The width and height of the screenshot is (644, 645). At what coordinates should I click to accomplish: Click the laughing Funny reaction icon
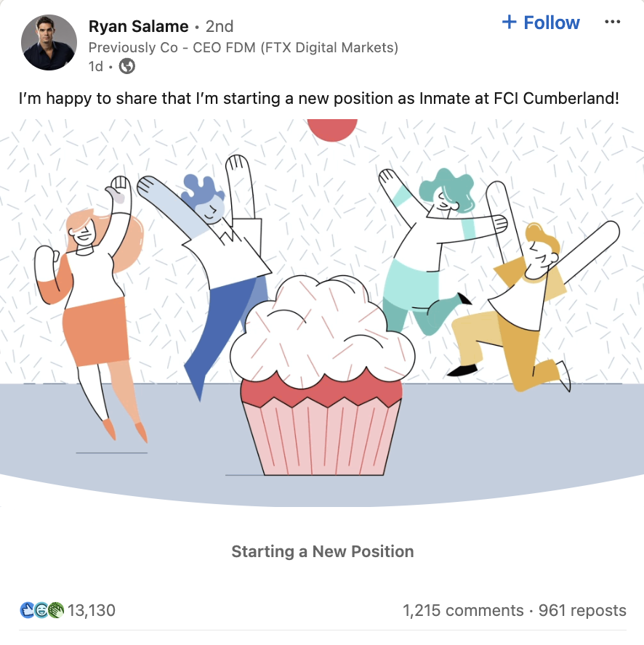41,610
